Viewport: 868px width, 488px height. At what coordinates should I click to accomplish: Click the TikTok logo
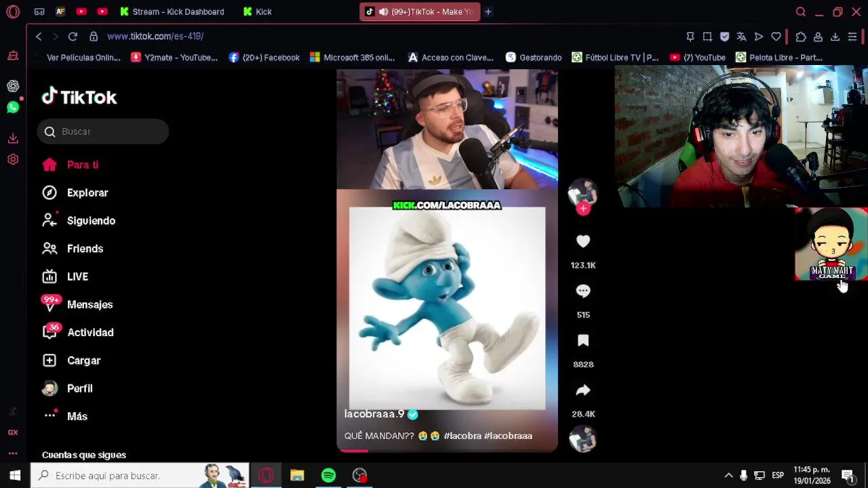tap(79, 98)
